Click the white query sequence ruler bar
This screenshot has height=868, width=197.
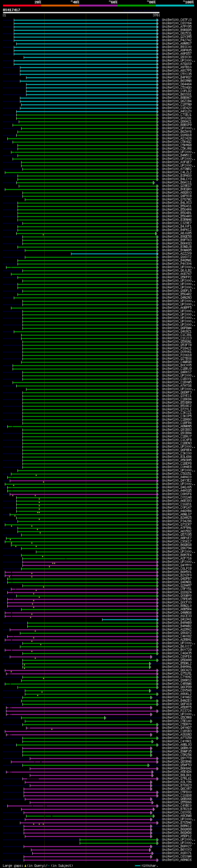click(x=81, y=12)
